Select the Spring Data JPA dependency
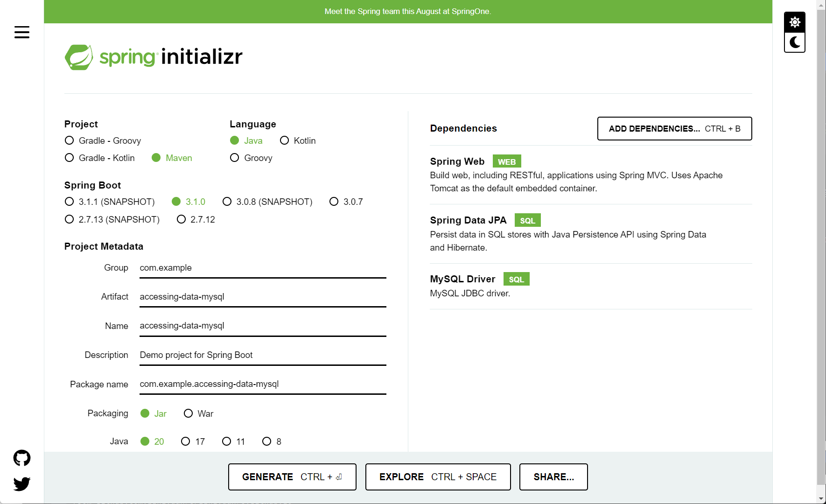 (x=591, y=234)
